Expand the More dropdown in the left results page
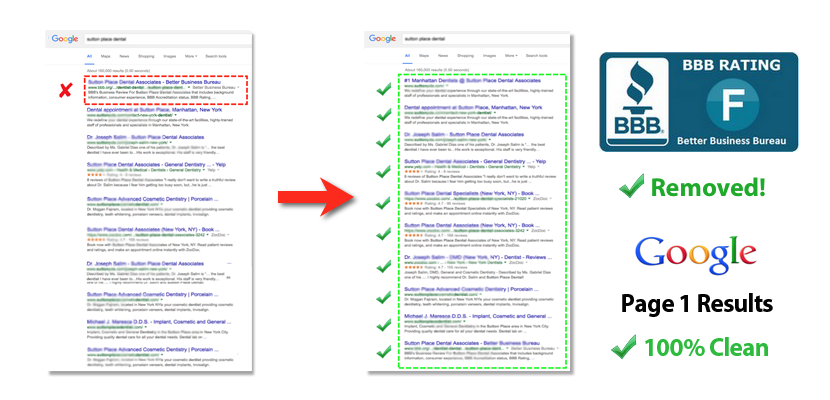Viewport: 830px width, 400px height. pos(191,56)
